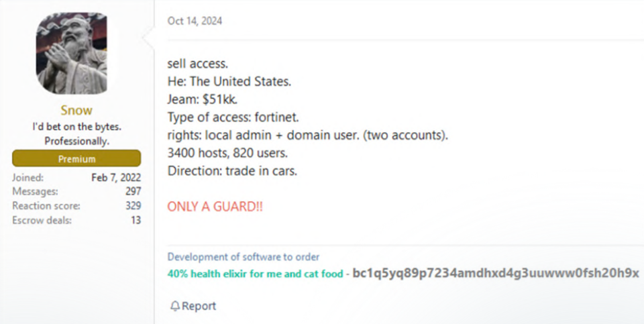Click the Reaction score value 329
The image size is (644, 324).
click(133, 206)
